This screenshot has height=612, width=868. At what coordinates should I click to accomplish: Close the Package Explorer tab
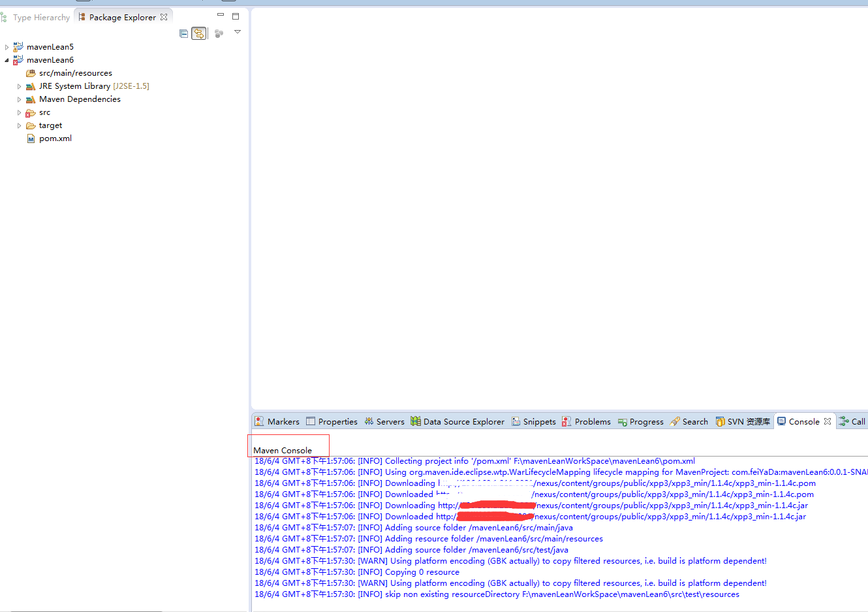[164, 17]
